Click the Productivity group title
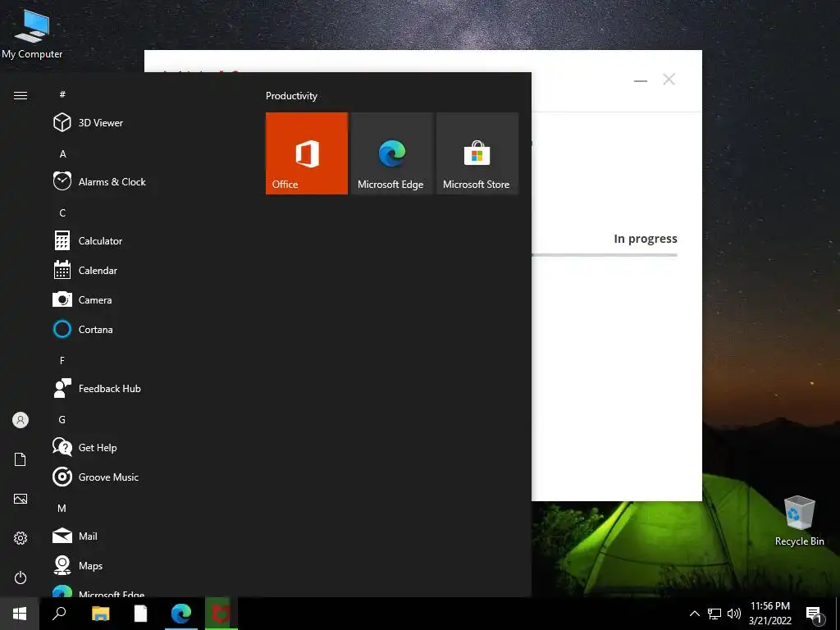This screenshot has height=630, width=840. [291, 96]
